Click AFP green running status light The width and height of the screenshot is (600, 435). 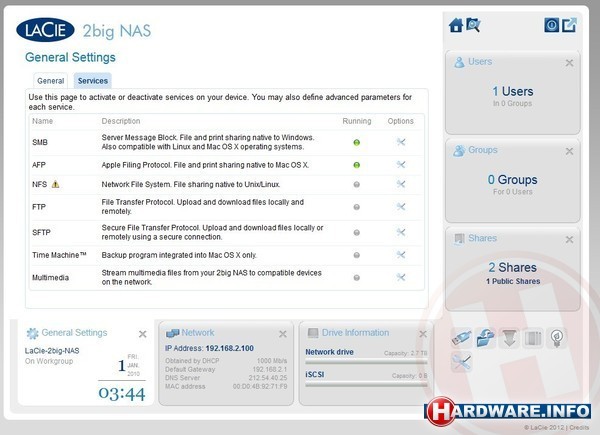coord(356,165)
